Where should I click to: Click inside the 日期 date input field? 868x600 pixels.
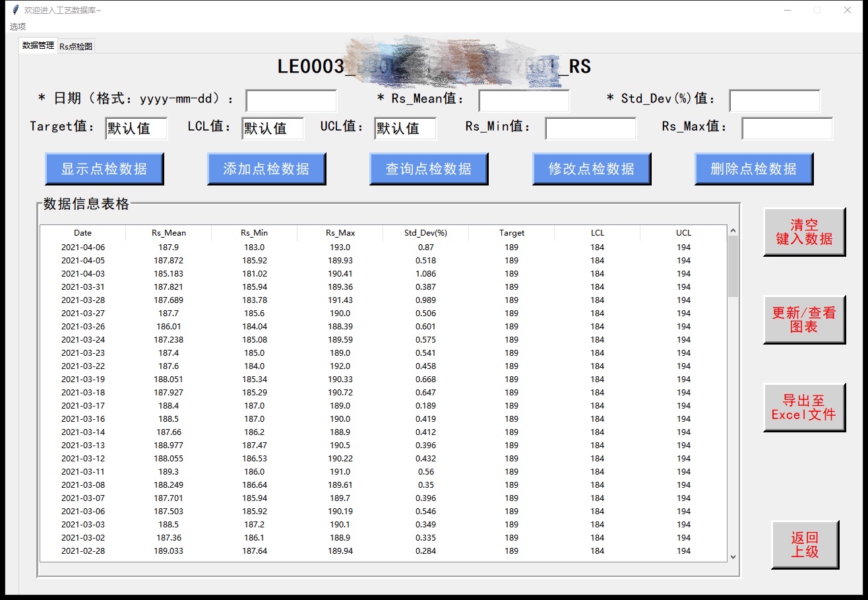(290, 100)
